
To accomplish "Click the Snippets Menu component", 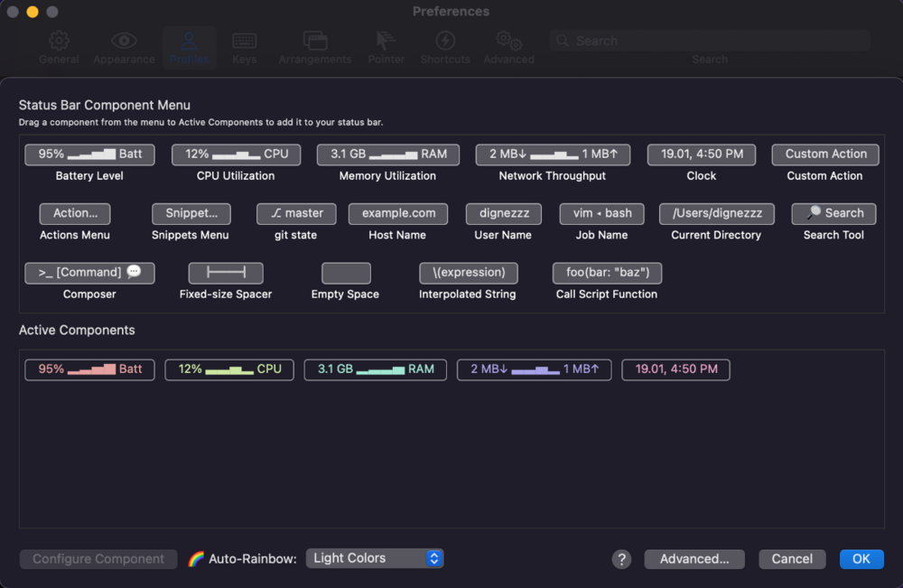I will [191, 214].
